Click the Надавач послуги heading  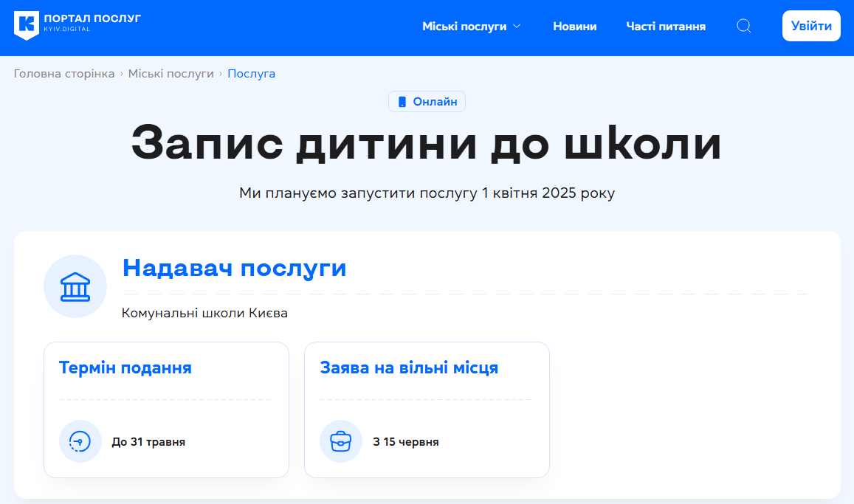(235, 268)
